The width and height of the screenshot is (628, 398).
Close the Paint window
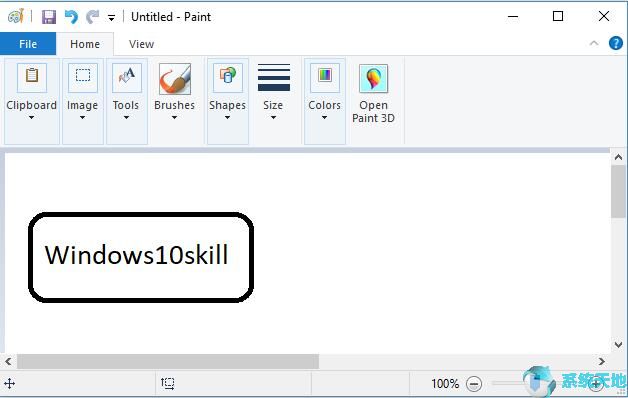pyautogui.click(x=604, y=16)
